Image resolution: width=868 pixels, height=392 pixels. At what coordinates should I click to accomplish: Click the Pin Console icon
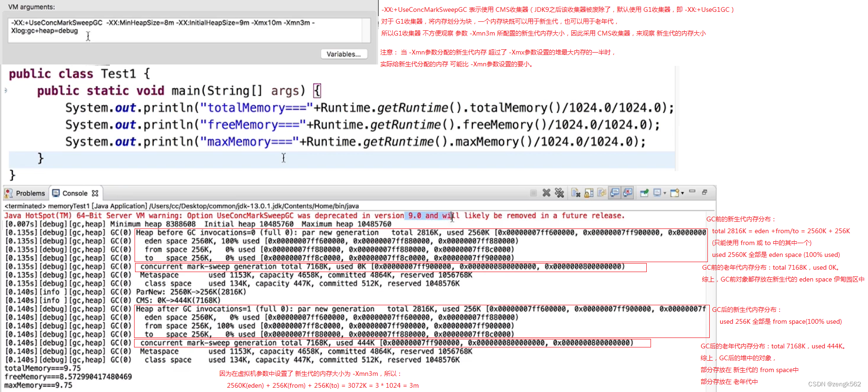644,193
